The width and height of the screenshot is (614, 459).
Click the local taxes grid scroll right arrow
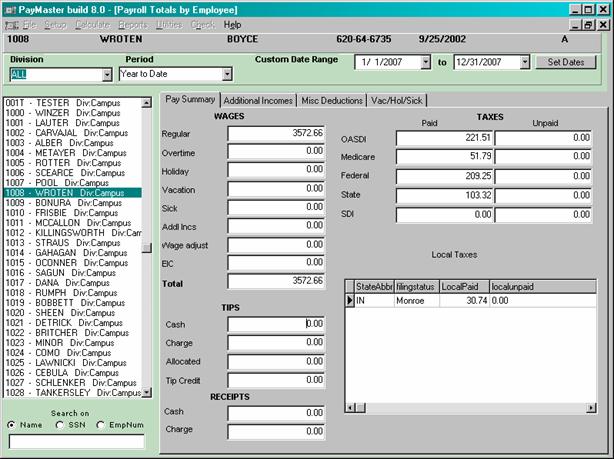tap(591, 408)
